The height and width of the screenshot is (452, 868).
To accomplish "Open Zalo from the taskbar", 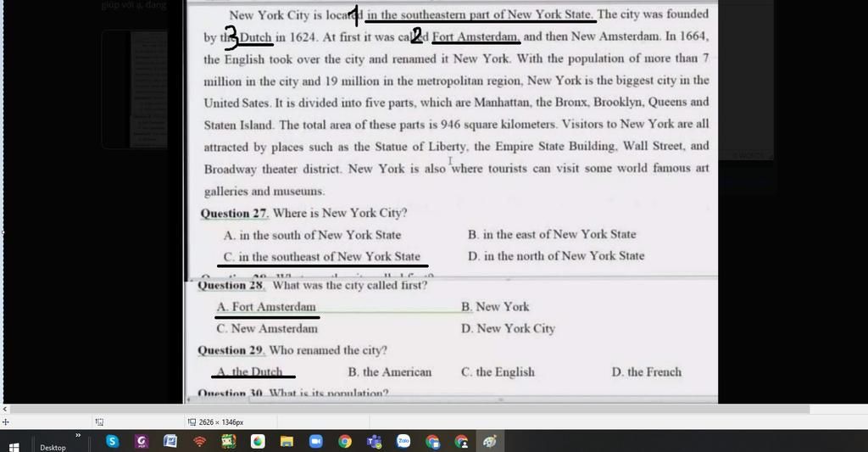I will click(x=403, y=442).
